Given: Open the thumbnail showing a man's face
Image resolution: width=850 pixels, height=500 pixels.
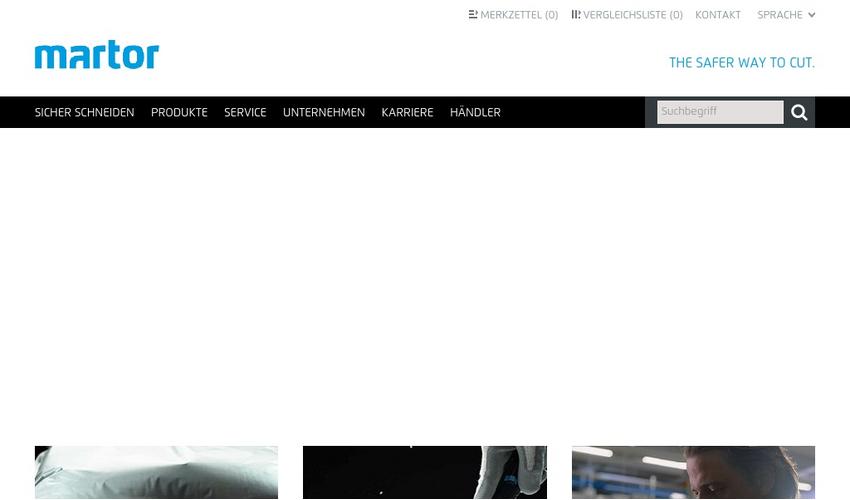Looking at the screenshot, I should 693,472.
